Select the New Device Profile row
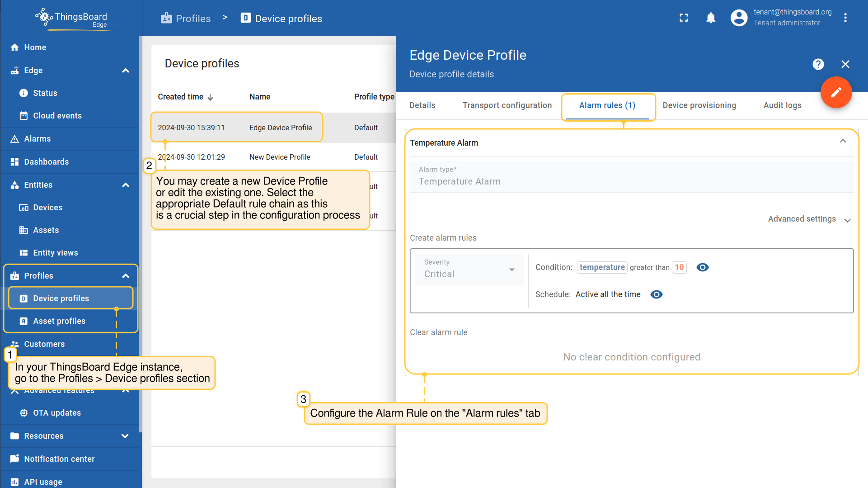The height and width of the screenshot is (488, 868). coord(280,157)
